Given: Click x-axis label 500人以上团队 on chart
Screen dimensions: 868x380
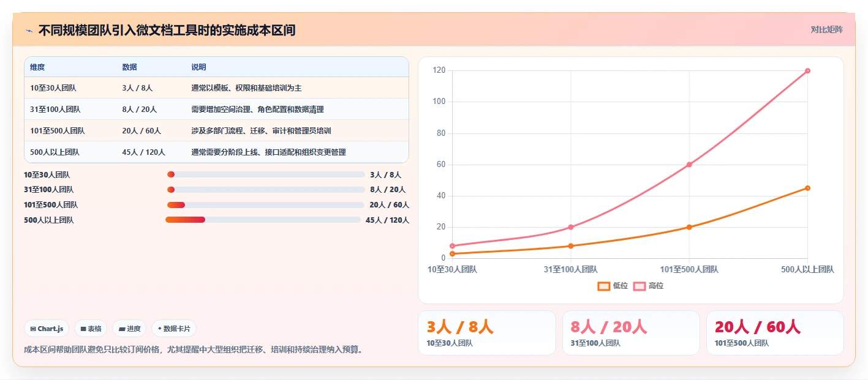Looking at the screenshot, I should (x=807, y=269).
